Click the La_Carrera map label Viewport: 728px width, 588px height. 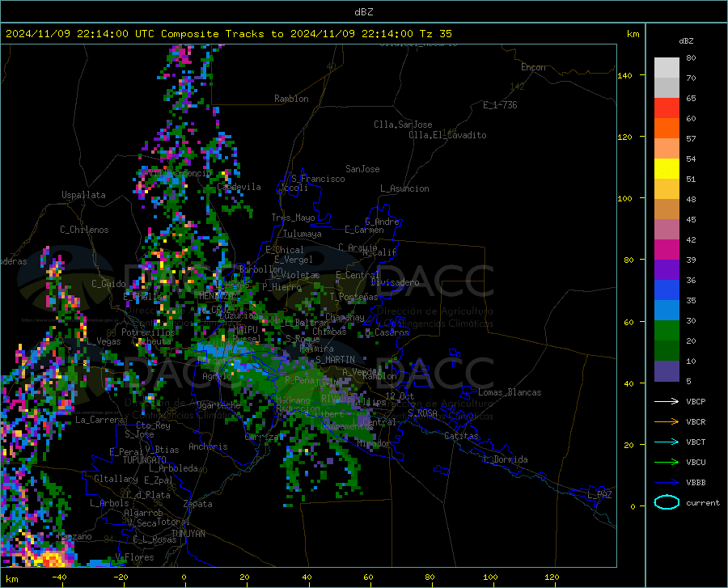(99, 420)
